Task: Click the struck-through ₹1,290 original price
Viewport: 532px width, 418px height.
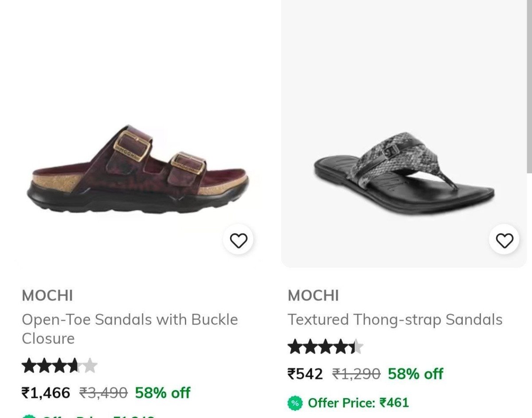Action: (x=356, y=374)
